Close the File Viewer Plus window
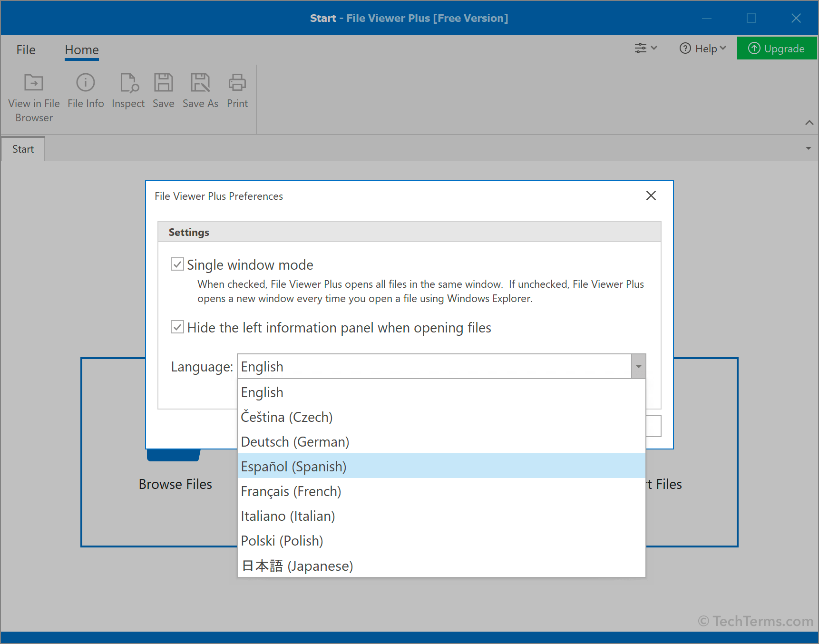The width and height of the screenshot is (819, 644). (x=796, y=18)
